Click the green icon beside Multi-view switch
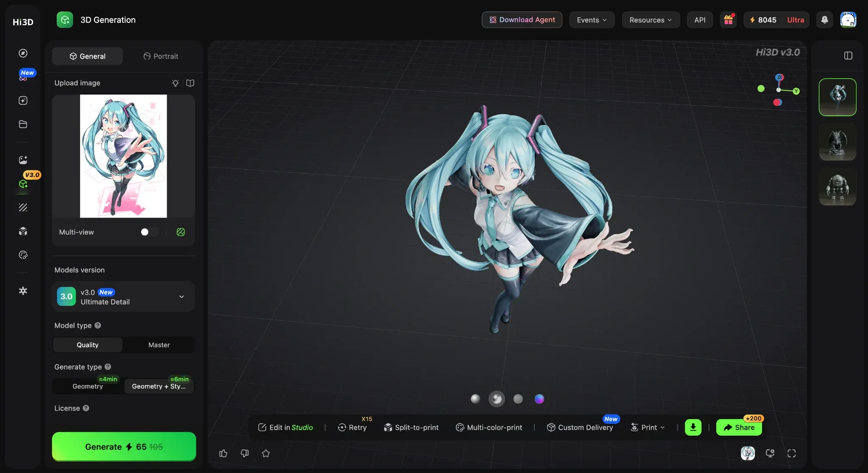This screenshot has width=868, height=473. point(181,232)
